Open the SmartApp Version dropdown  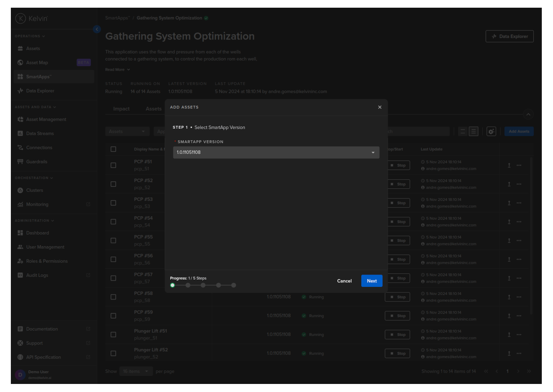click(x=276, y=153)
